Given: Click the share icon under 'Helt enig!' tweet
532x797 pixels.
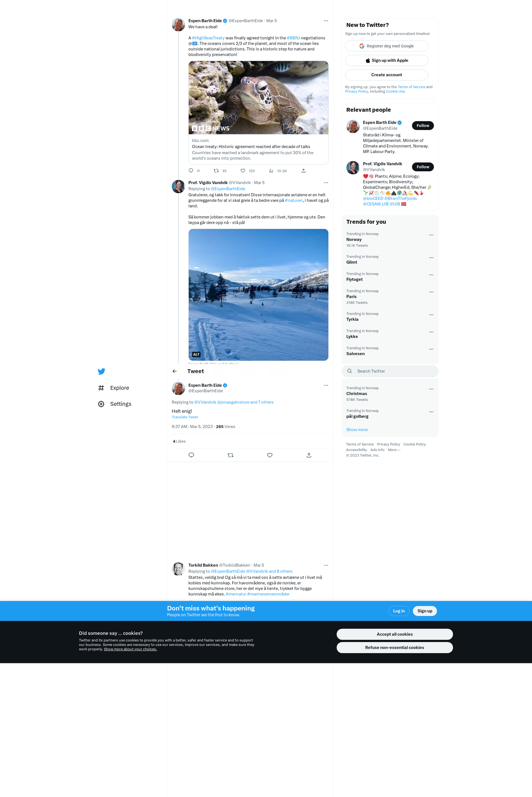Looking at the screenshot, I should coord(309,455).
